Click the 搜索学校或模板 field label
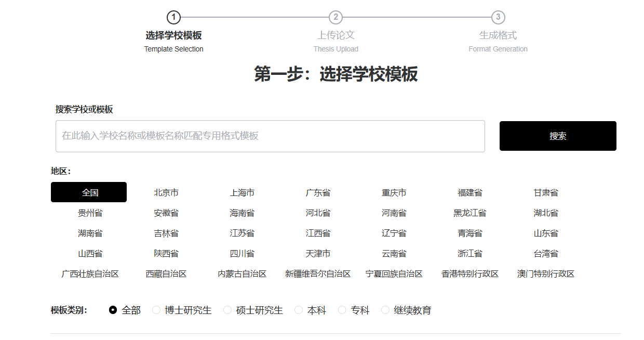Screen dimensions: 644x340 (x=84, y=109)
